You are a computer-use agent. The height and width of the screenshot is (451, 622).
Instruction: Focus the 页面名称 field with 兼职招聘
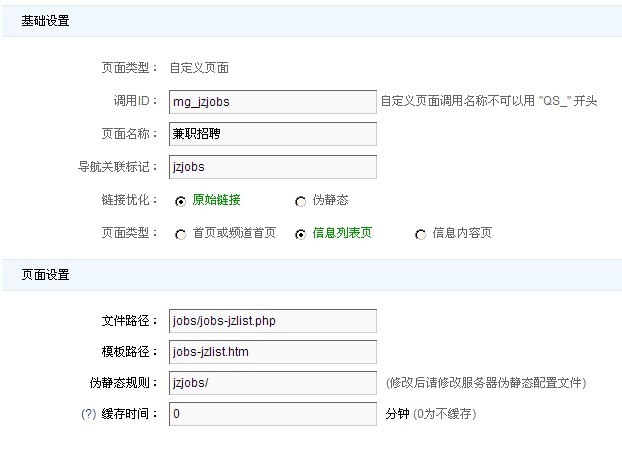272,134
